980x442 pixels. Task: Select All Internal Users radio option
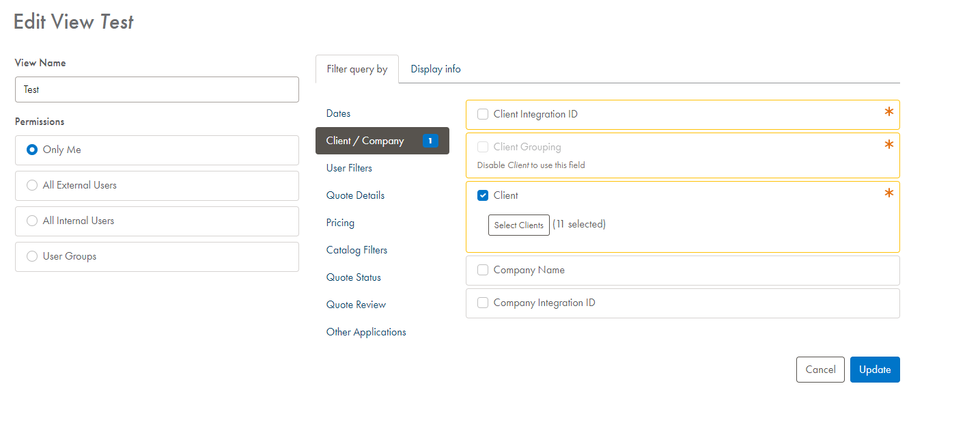[x=32, y=221]
